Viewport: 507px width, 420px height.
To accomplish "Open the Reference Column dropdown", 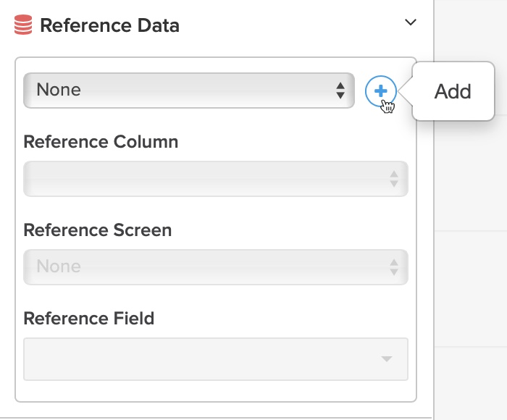I will pyautogui.click(x=216, y=178).
